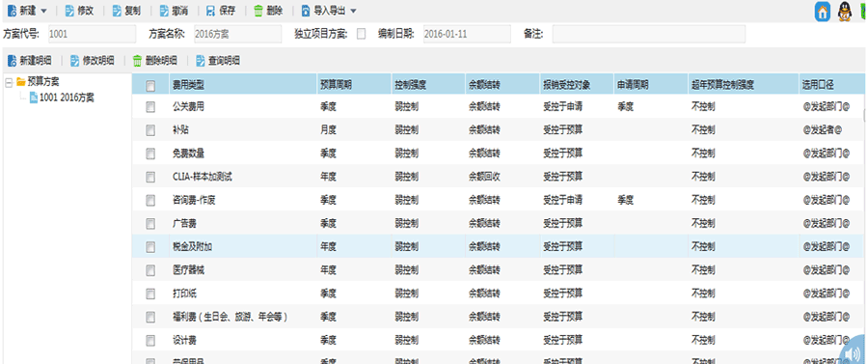Click the 复制 copy icon in toolbar
The width and height of the screenshot is (868, 364).
117,11
